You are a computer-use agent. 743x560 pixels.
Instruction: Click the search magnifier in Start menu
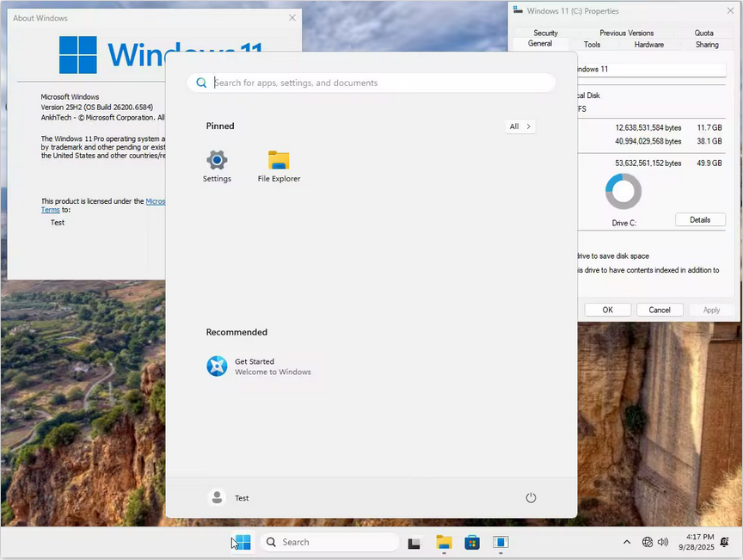(x=201, y=83)
